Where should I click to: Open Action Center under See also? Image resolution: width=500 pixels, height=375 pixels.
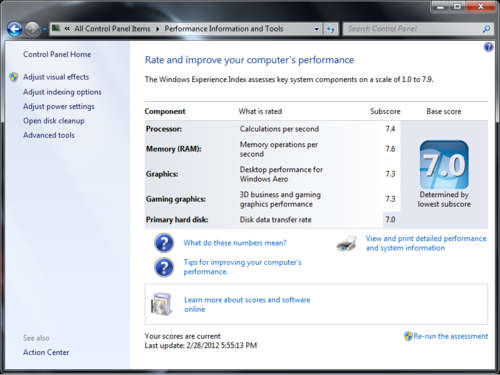[x=46, y=352]
